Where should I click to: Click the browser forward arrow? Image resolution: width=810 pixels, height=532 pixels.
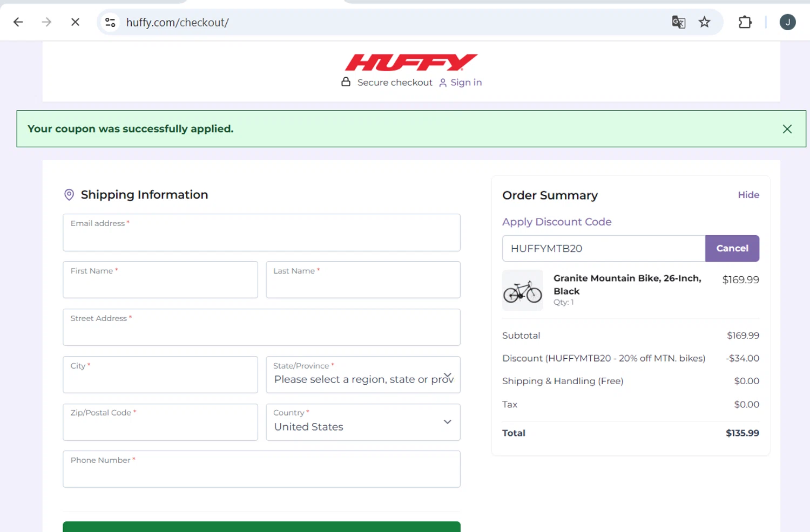tap(47, 22)
